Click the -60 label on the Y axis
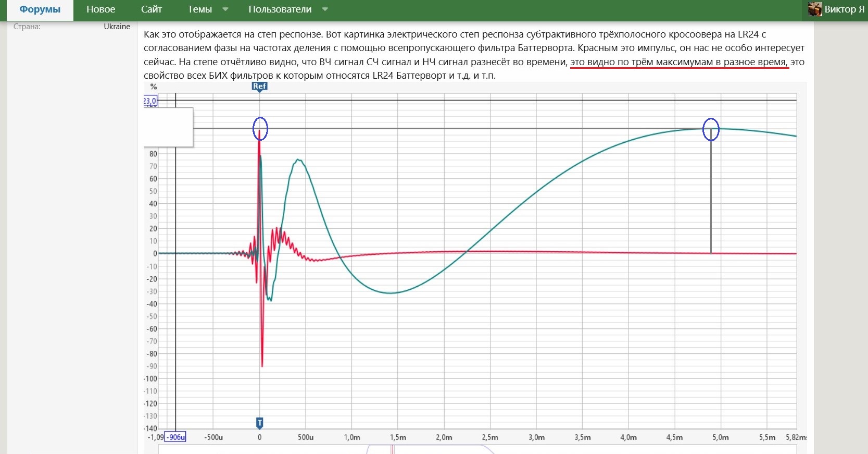This screenshot has height=454, width=868. pyautogui.click(x=152, y=328)
